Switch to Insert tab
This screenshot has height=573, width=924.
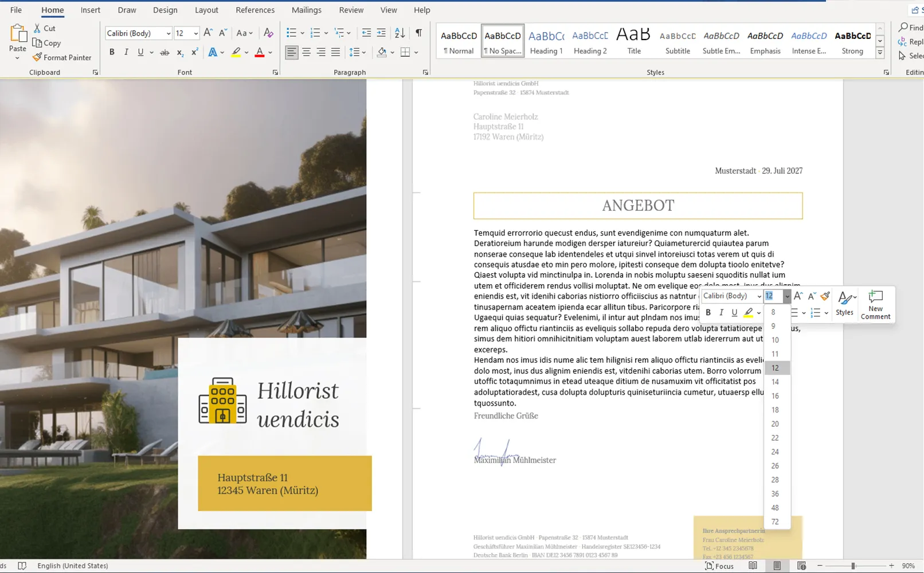pyautogui.click(x=90, y=10)
